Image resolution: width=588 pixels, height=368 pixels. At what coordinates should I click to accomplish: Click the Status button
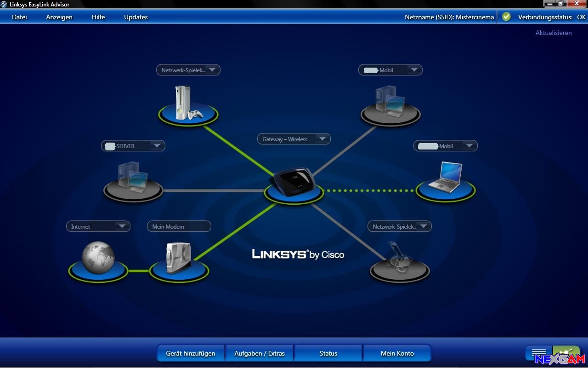tap(328, 353)
